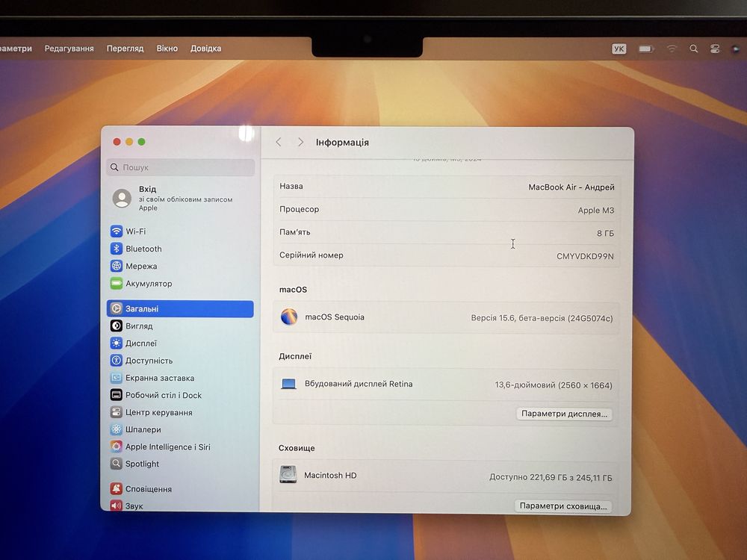Click the Siri icon in menu bar
747x560 pixels.
[x=736, y=49]
